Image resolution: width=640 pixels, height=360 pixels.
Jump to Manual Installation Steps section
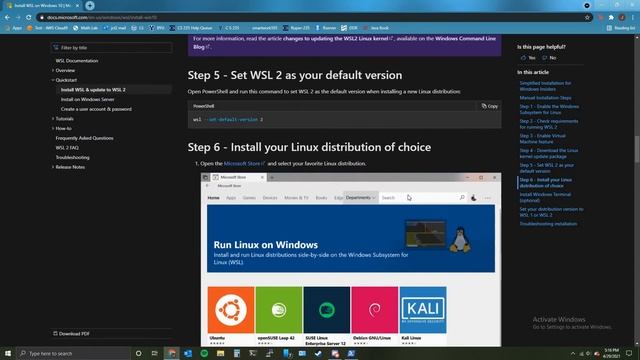(545, 98)
